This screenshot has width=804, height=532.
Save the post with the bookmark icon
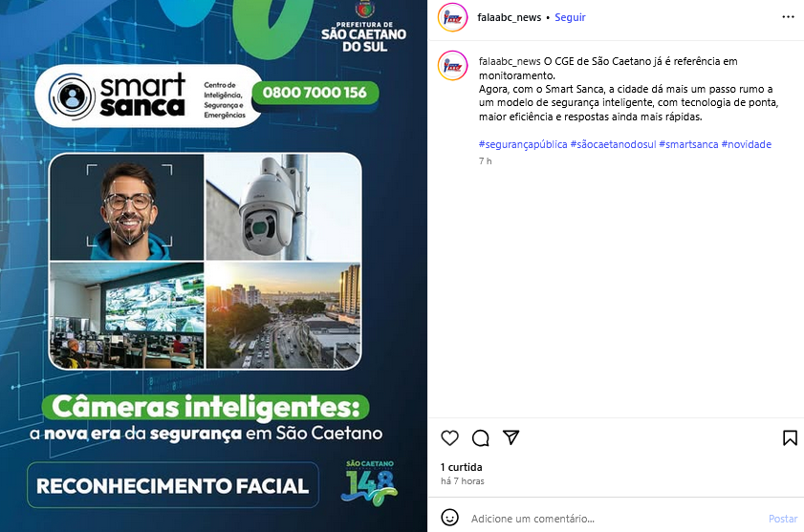click(790, 437)
